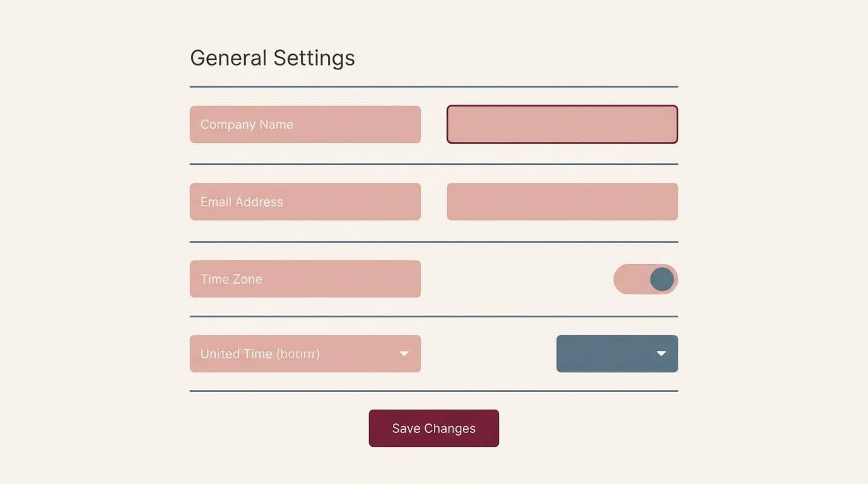The height and width of the screenshot is (484, 868).
Task: Click the divider line under General Settings
Action: 433,86
